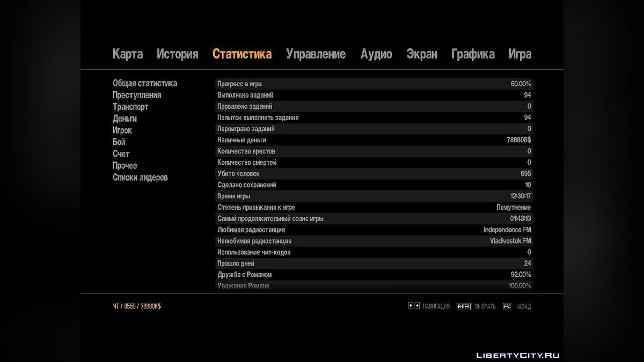
Task: Switch to the Графика tab
Action: point(473,54)
